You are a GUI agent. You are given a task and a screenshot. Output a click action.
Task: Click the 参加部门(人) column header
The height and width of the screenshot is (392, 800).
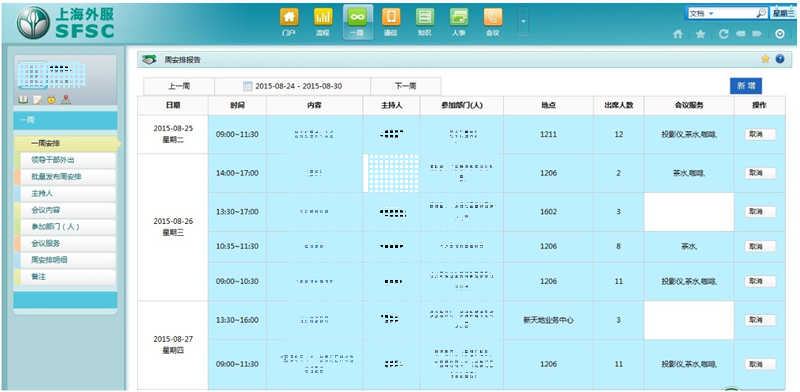tap(462, 105)
